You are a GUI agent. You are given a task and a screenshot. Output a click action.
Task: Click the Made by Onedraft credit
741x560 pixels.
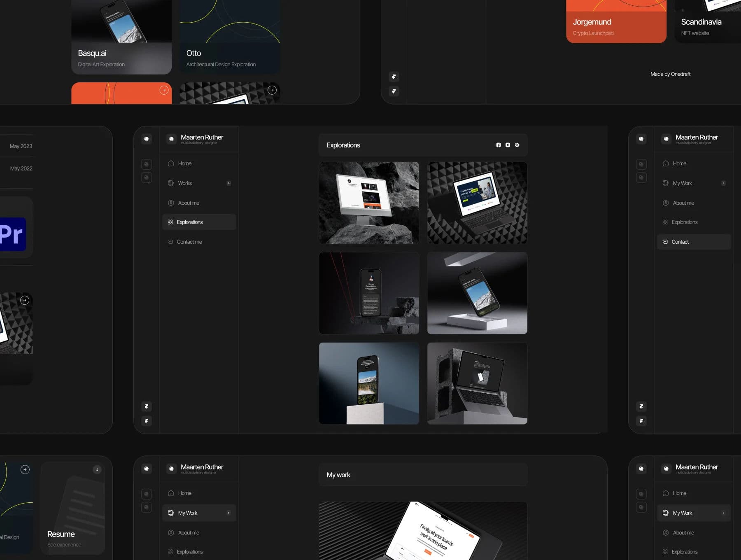coord(670,74)
